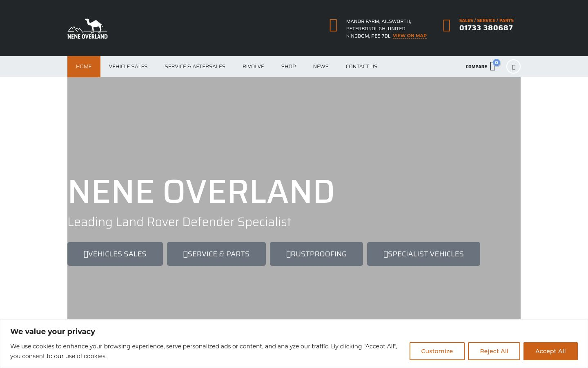Click the phone icon beside Sales / Service / Parts
Viewport: 588px width, 368px height.
[x=447, y=25]
